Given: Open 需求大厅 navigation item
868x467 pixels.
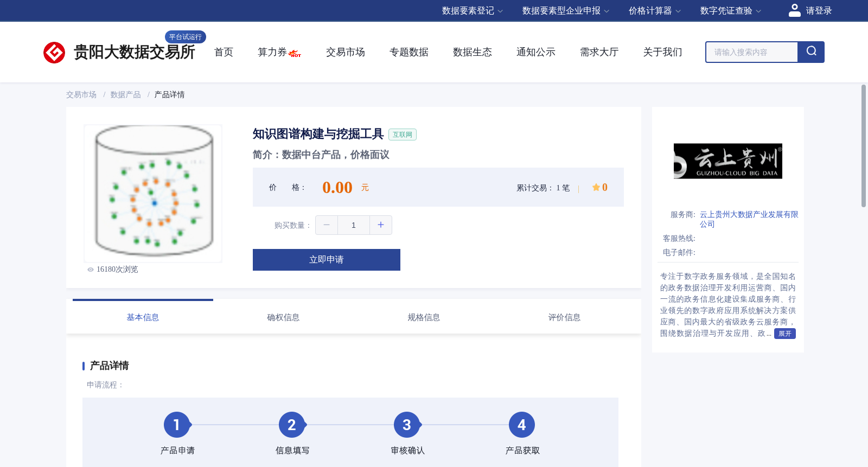Looking at the screenshot, I should click(599, 52).
